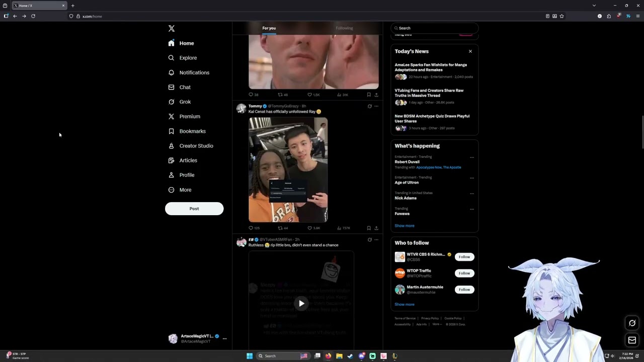Open Explore from the sidebar

click(183, 58)
